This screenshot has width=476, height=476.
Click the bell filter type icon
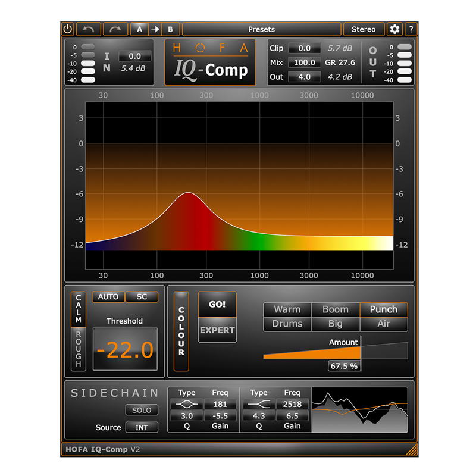tap(187, 404)
